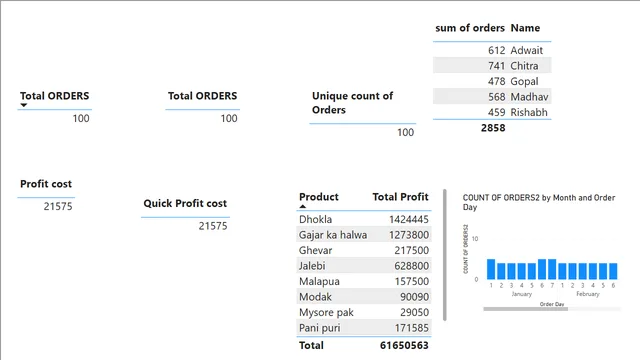The image size is (640, 360).
Task: Click the January day 1 bar
Action: coord(491,269)
